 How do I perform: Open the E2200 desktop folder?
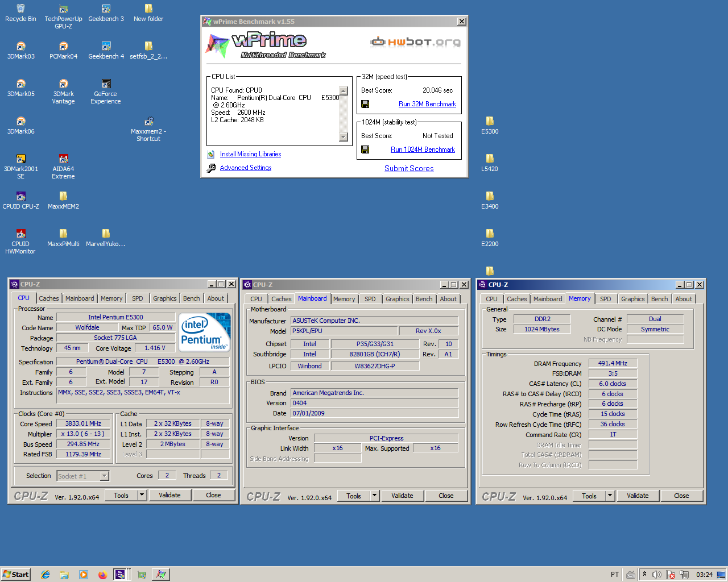490,238
